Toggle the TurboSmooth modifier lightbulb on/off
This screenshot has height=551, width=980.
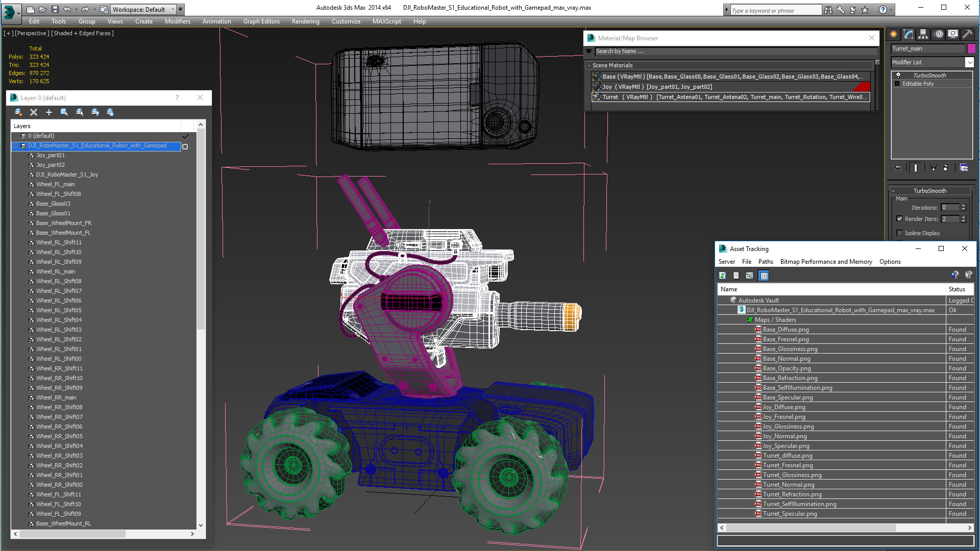[x=898, y=76]
